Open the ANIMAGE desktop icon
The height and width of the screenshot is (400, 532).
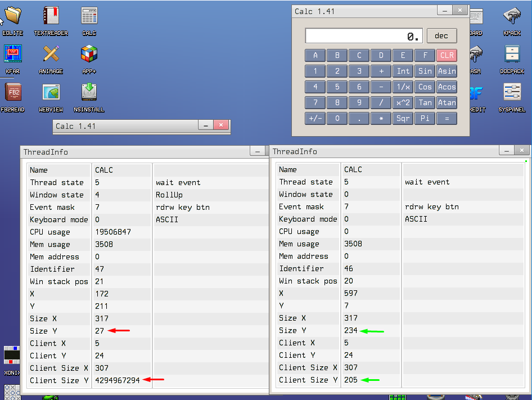51,55
